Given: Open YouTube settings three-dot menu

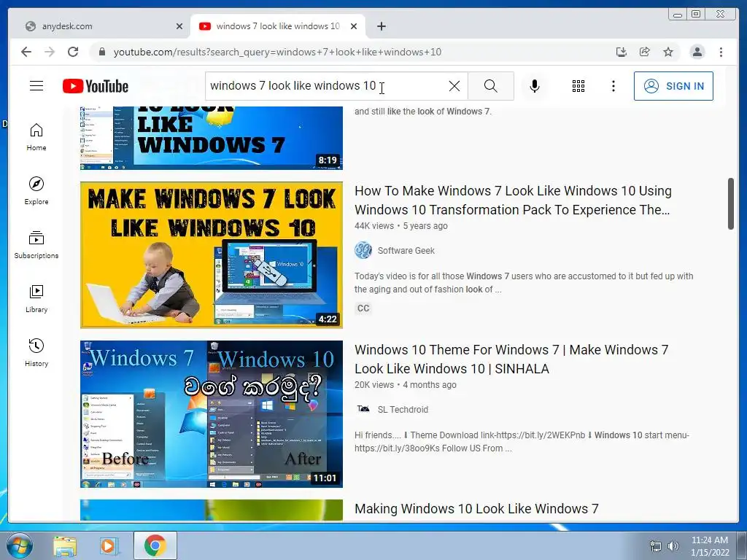Looking at the screenshot, I should click(614, 86).
